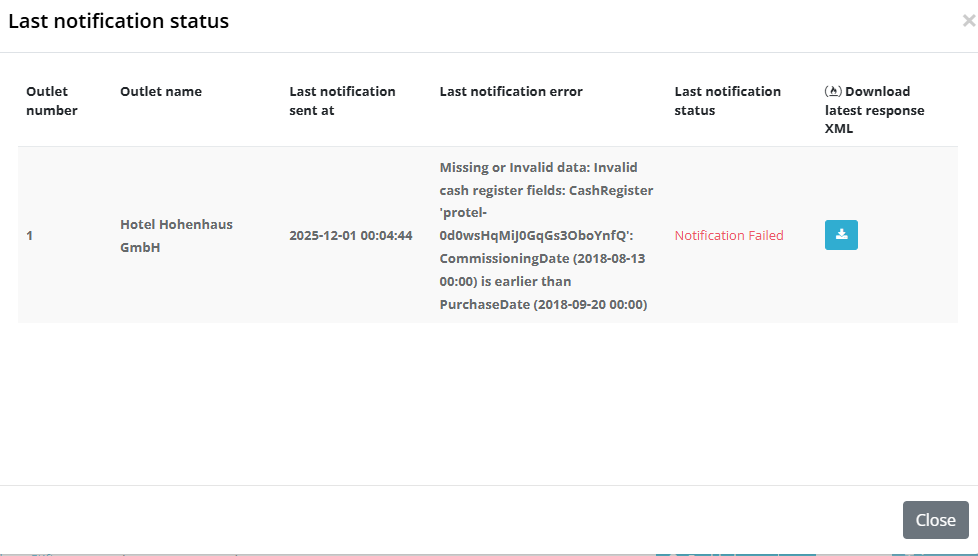Screen dimensions: 978x556
Task: Select outlet number 1 cell
Action: coord(30,236)
